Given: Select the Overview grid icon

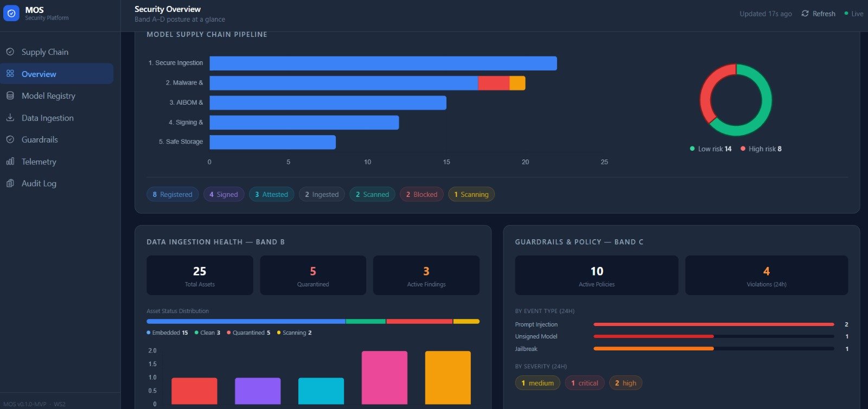Looking at the screenshot, I should click(x=10, y=74).
